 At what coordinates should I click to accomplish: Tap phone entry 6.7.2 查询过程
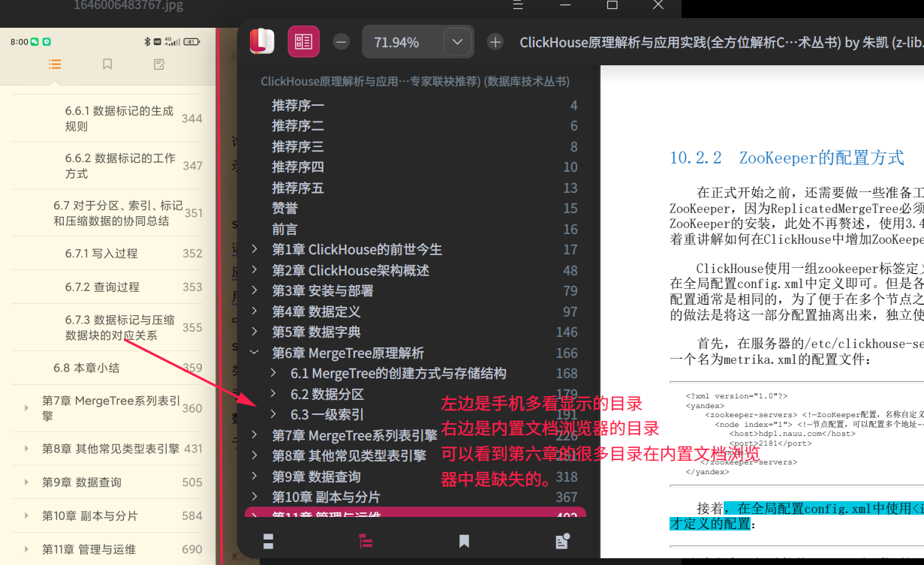click(102, 287)
